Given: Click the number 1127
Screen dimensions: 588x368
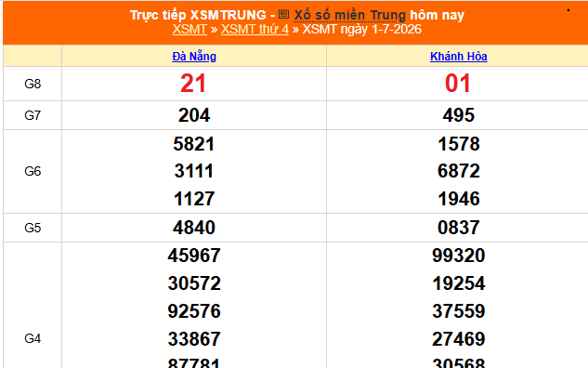Looking at the screenshot, I should pos(194,199).
